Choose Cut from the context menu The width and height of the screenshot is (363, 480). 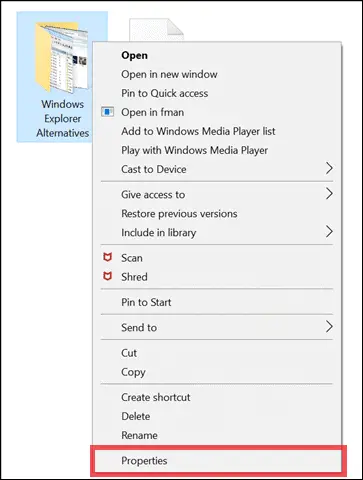[217, 353]
